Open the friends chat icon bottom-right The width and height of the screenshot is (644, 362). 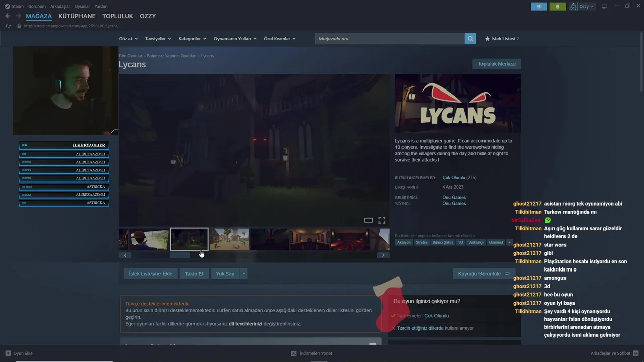[636, 353]
